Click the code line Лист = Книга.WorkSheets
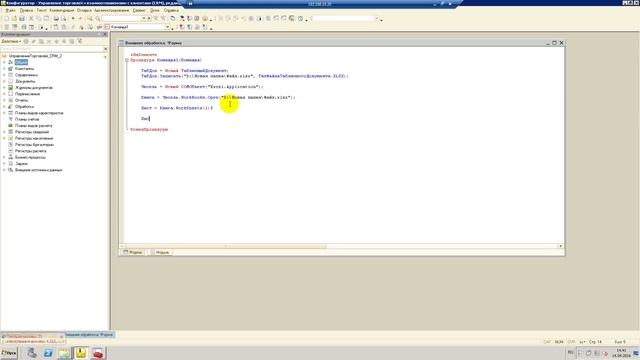 coord(177,108)
